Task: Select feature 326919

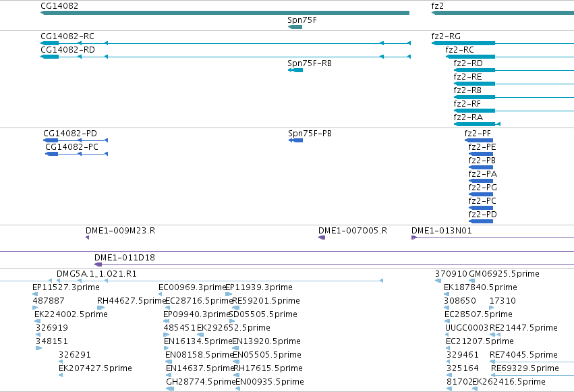Action: point(38,335)
